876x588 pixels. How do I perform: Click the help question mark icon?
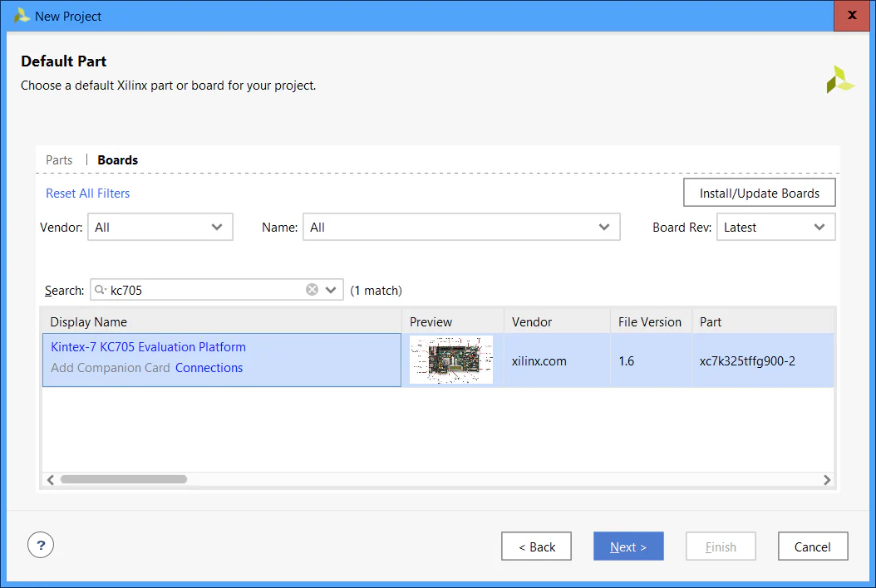coord(41,545)
